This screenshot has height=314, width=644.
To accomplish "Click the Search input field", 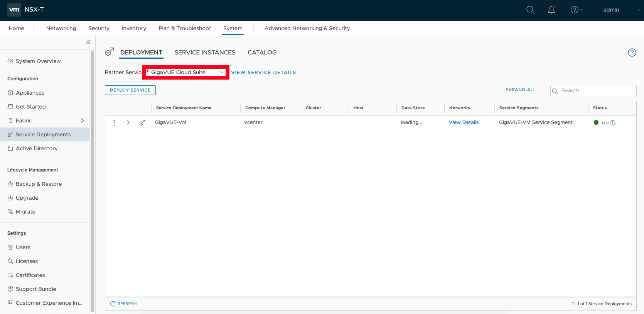I will [x=593, y=90].
